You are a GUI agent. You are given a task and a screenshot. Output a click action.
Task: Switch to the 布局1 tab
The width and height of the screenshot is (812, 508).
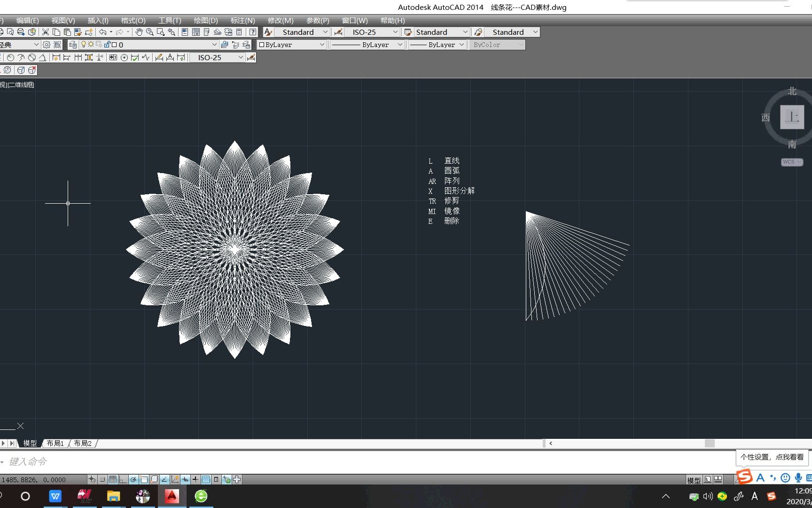click(x=55, y=443)
